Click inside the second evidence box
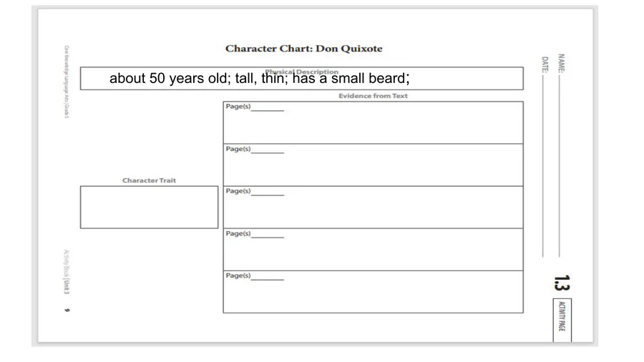 373,169
